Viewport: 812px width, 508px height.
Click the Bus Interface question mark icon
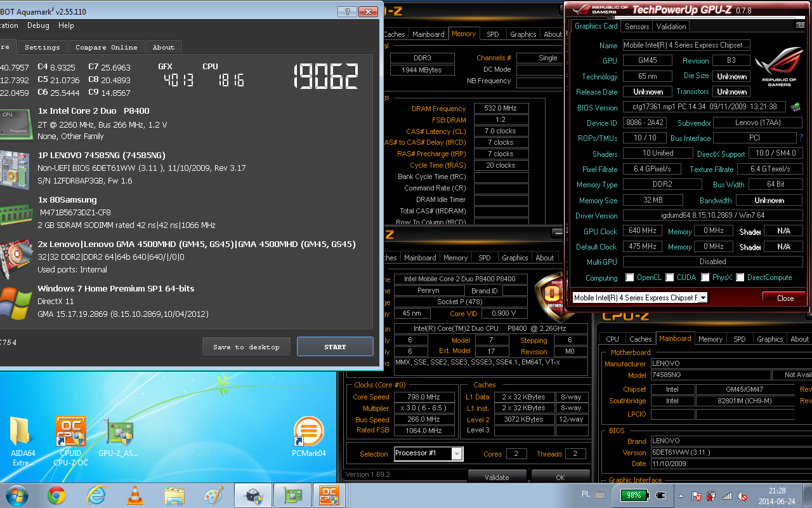point(801,138)
